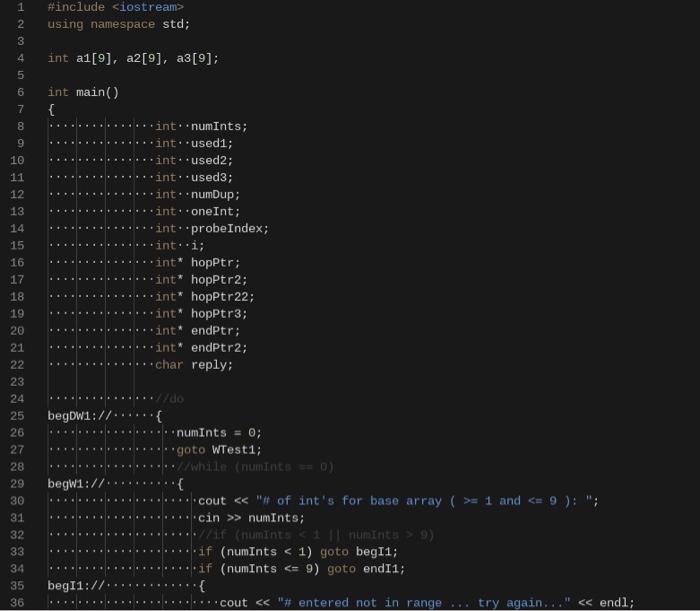Click the pointer "hopPtr22;"
The image size is (700, 611).
pyautogui.click(x=222, y=297)
